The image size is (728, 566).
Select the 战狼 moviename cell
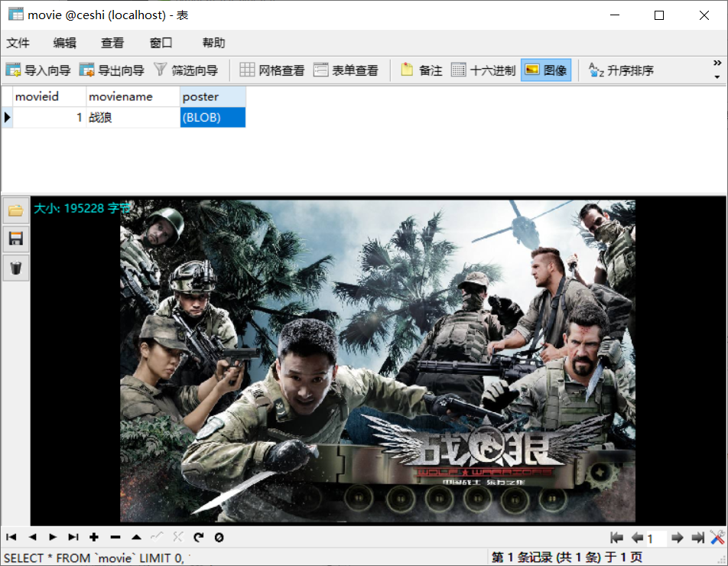133,118
